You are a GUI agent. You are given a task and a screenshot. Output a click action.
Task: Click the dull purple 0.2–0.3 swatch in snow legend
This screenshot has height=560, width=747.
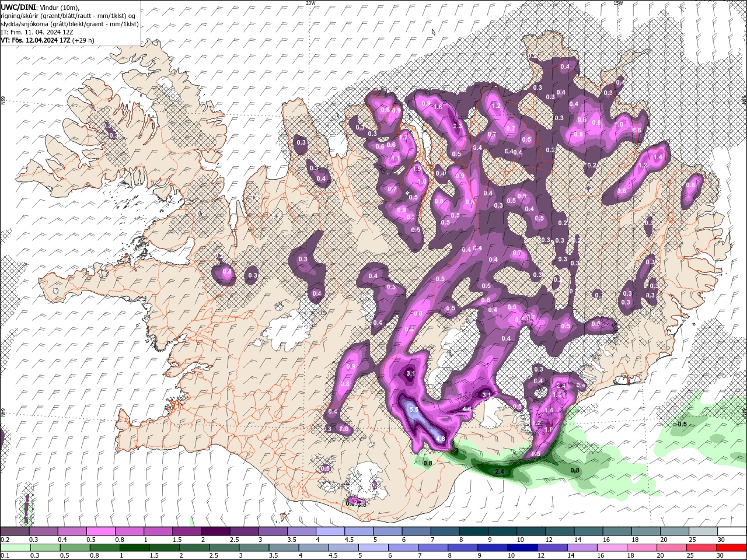pos(15,531)
